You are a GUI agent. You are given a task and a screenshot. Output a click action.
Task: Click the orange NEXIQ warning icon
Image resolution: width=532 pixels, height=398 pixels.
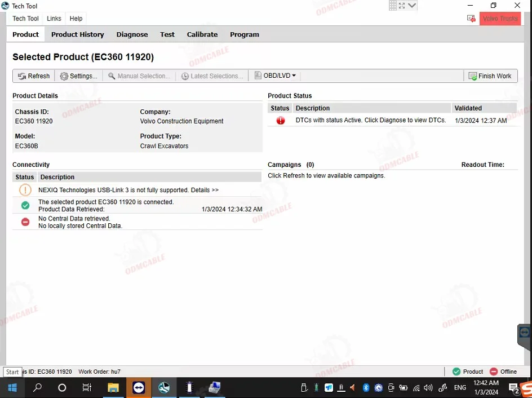click(x=25, y=189)
